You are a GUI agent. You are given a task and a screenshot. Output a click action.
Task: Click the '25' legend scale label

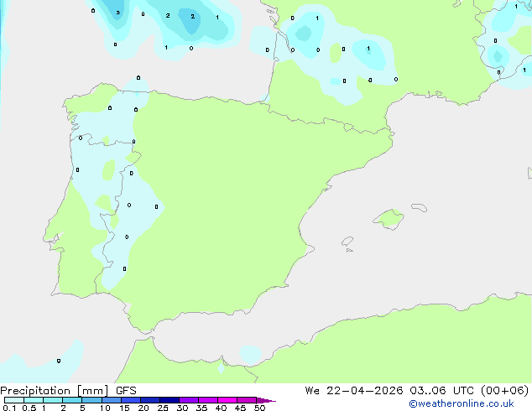(163, 408)
